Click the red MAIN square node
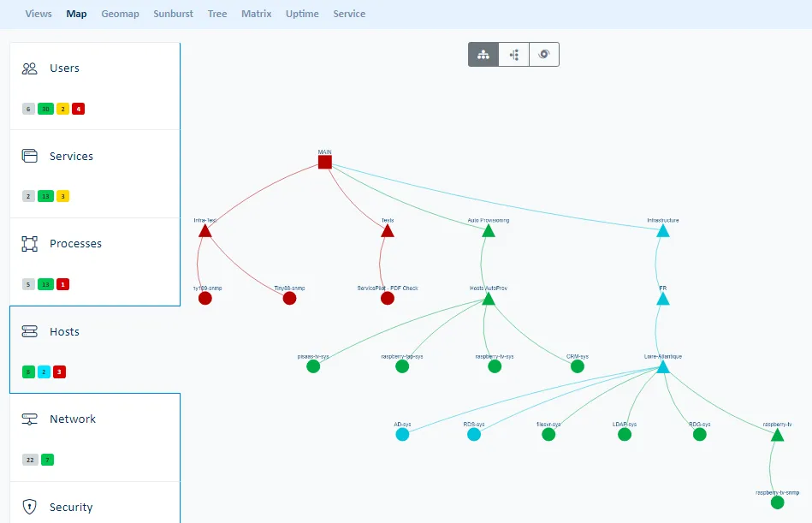 click(x=325, y=162)
